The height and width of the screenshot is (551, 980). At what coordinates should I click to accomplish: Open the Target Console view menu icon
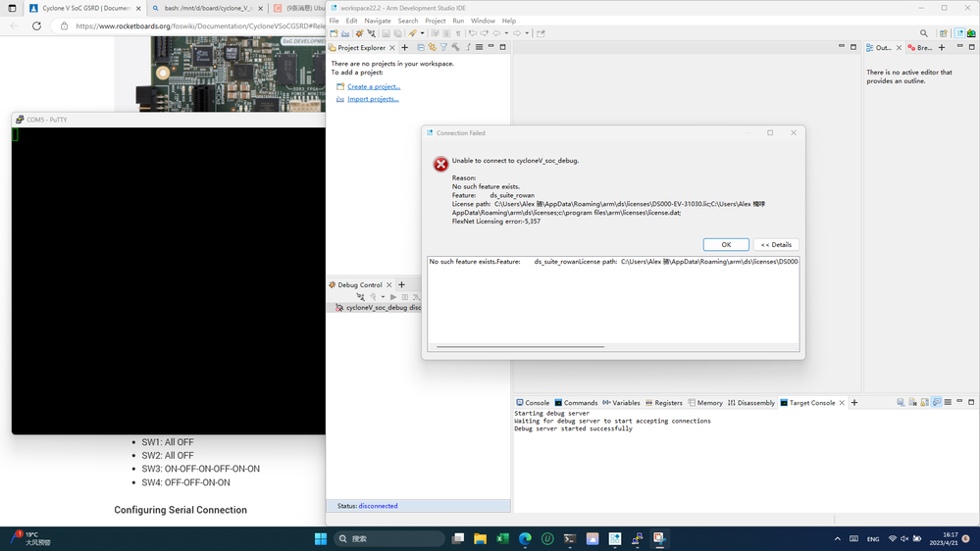(949, 403)
